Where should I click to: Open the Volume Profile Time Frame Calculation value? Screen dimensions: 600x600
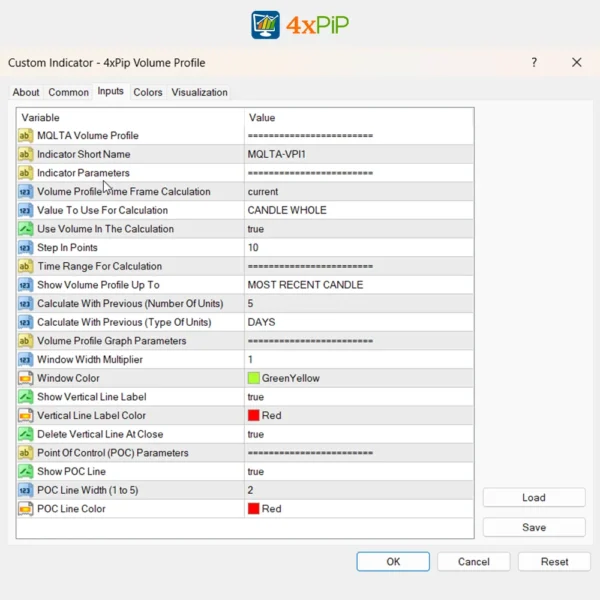[263, 192]
